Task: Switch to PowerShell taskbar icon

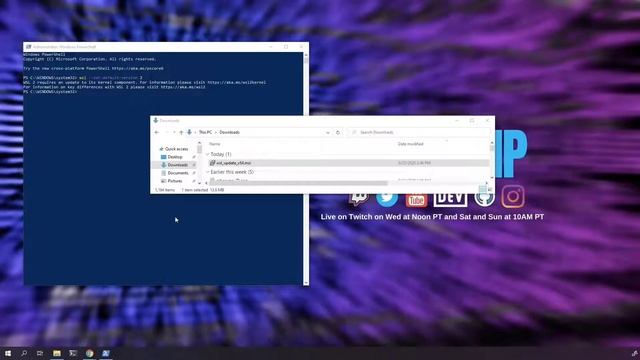Action: point(106,353)
